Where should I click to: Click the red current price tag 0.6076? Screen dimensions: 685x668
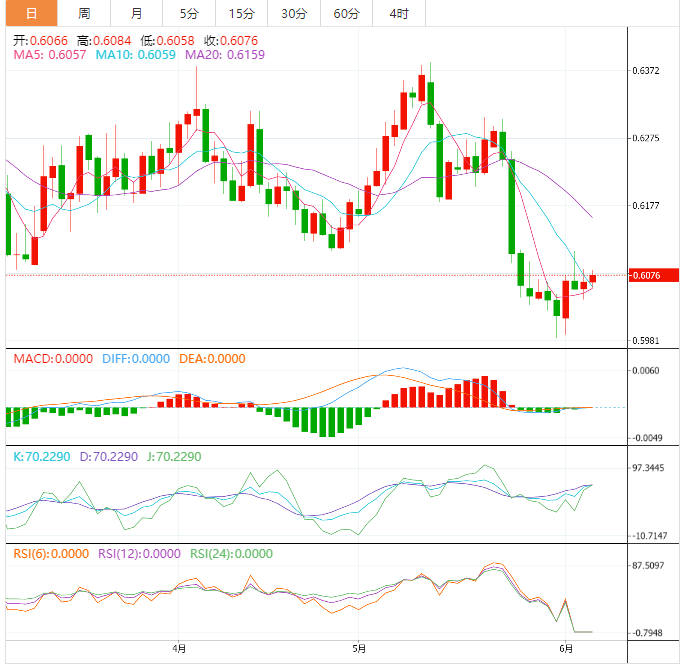pyautogui.click(x=651, y=275)
